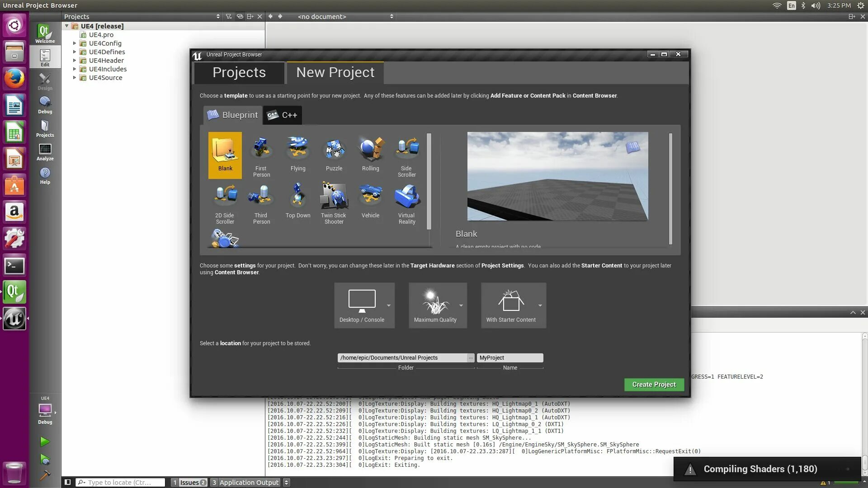The width and height of the screenshot is (868, 488).
Task: Expand the UE4Source tree node
Action: click(x=75, y=78)
